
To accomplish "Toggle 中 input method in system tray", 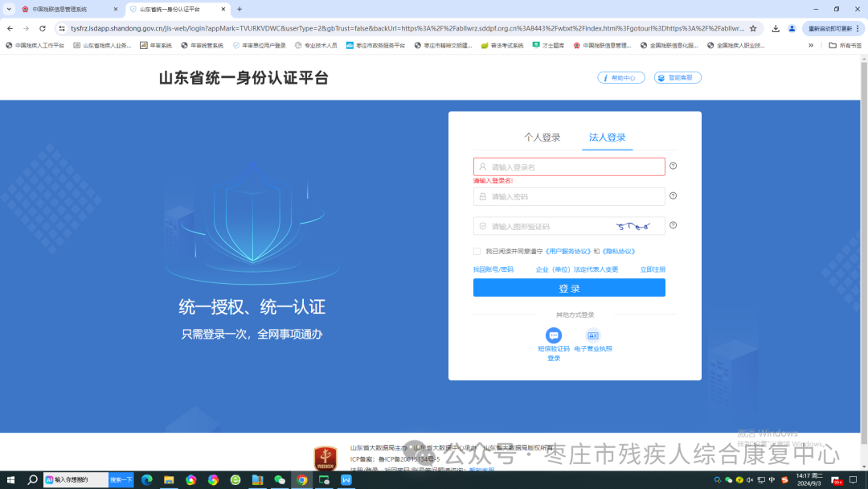I will (x=772, y=479).
